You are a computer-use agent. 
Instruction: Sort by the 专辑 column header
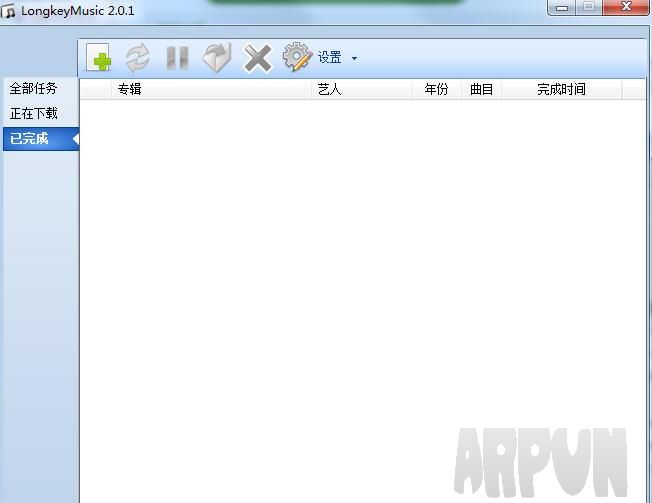pos(211,89)
